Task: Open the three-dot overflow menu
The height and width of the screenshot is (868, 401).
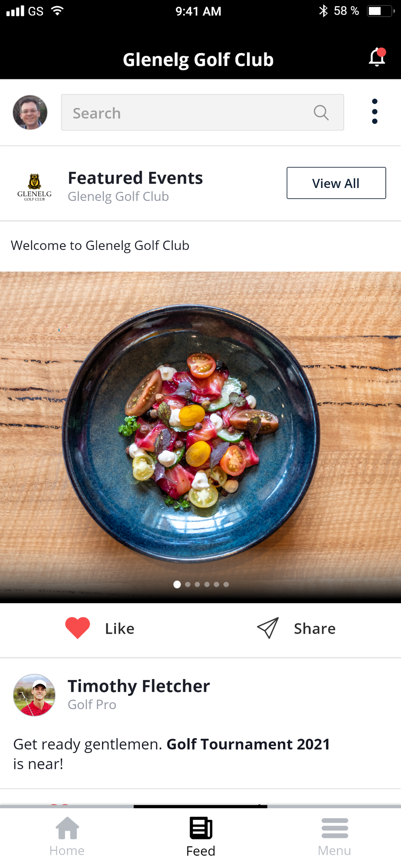Action: point(375,111)
